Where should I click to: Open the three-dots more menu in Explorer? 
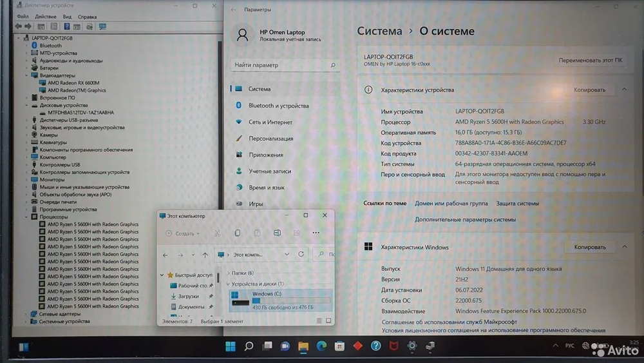[x=316, y=233]
